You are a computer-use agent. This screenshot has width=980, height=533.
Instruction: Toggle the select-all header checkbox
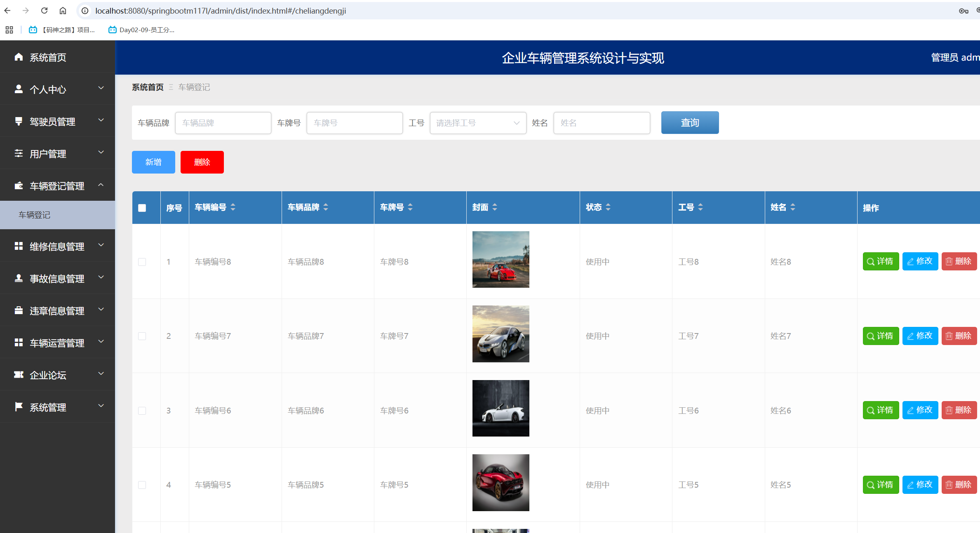coord(142,208)
